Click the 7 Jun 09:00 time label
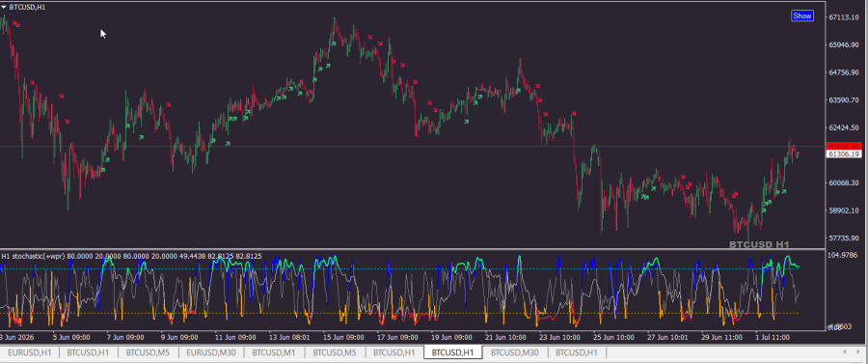Image resolution: width=868 pixels, height=364 pixels. click(125, 337)
